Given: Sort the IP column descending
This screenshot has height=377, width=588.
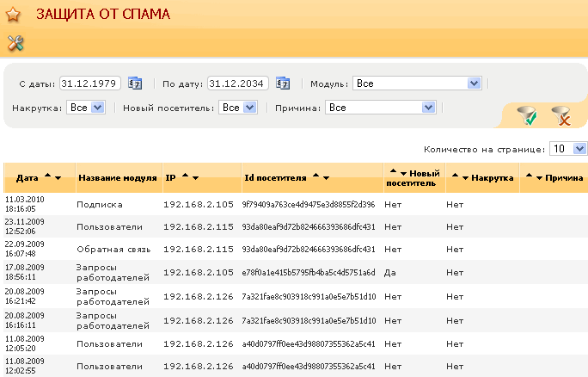Looking at the screenshot, I should (196, 177).
